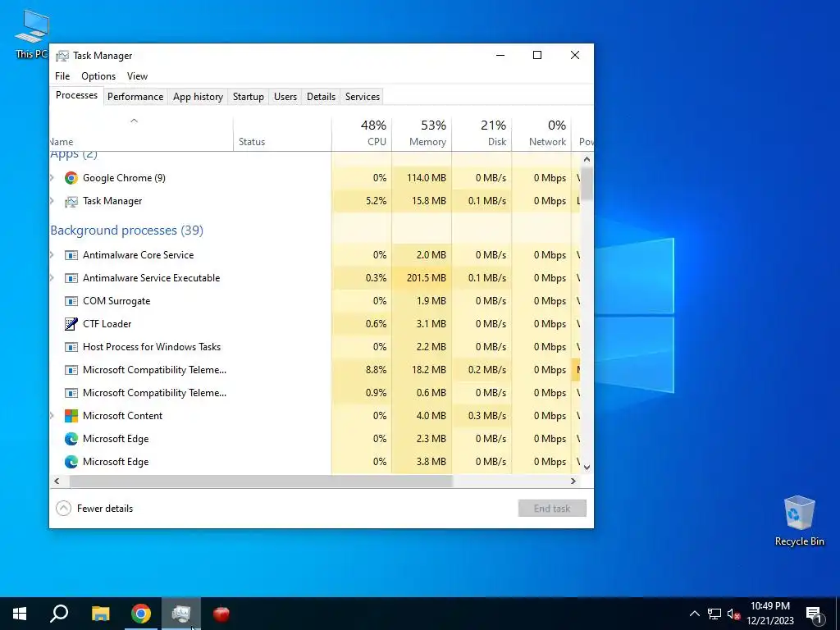Sort processes by Memory column

tap(422, 134)
